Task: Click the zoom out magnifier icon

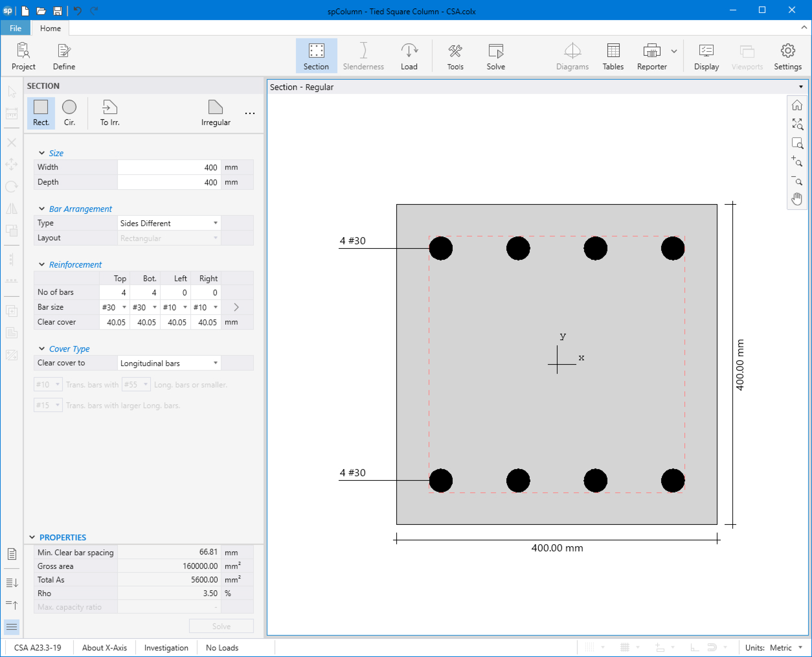Action: point(797,181)
